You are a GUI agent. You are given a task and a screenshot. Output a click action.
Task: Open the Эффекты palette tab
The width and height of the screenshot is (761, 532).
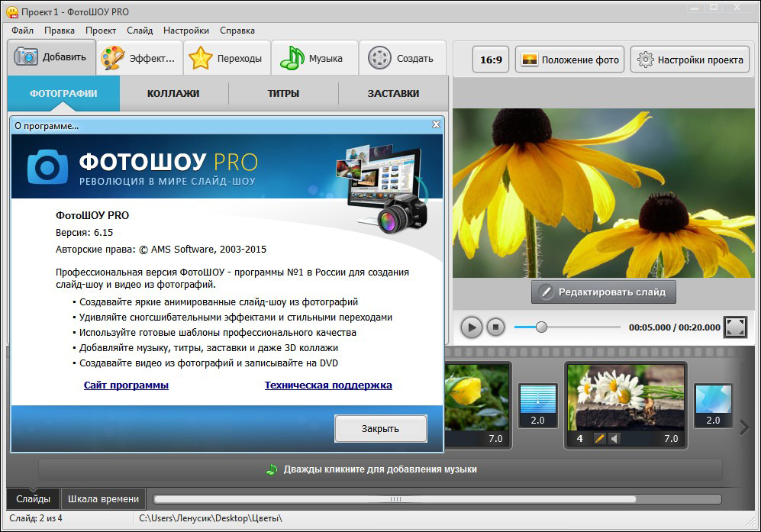click(139, 58)
